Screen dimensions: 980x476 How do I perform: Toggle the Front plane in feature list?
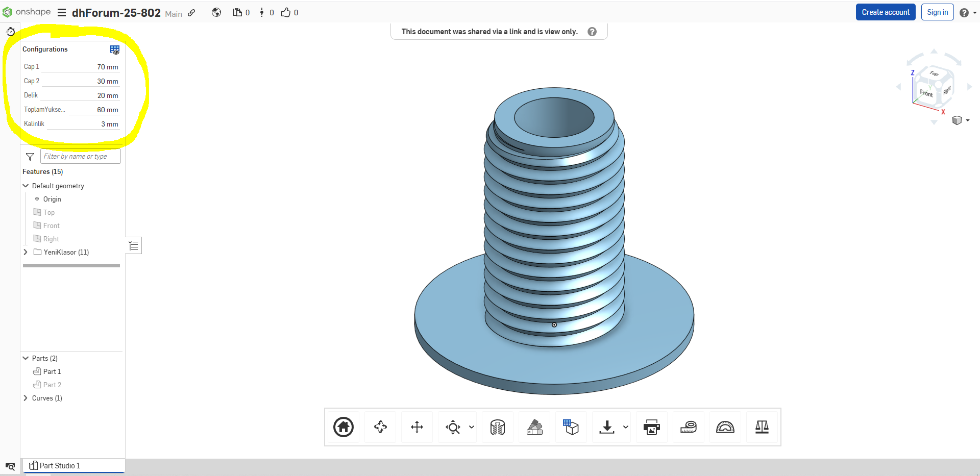(x=51, y=226)
